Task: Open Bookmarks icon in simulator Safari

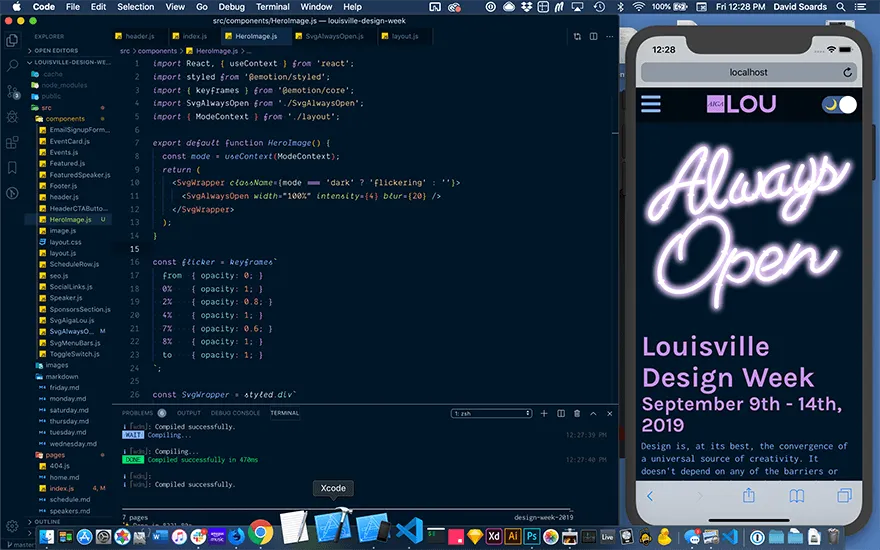Action: 797,496
